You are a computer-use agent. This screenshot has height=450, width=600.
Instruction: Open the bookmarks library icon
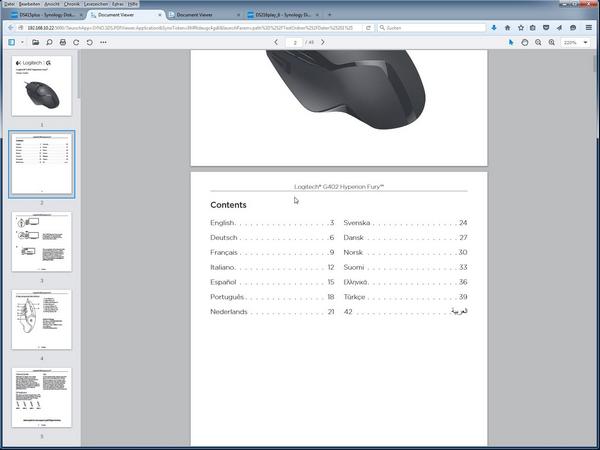click(533, 28)
